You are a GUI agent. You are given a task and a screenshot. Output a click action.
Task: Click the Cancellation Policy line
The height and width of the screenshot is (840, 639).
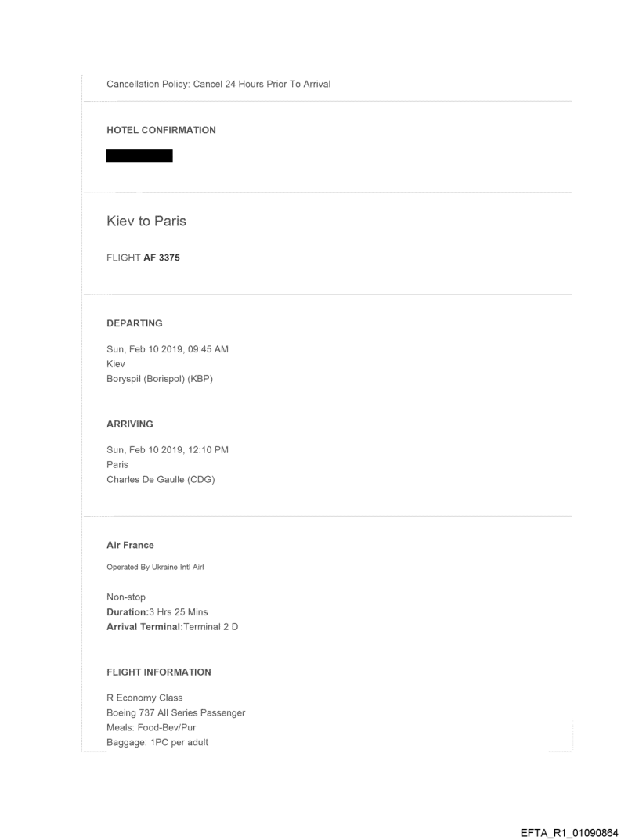tap(218, 84)
